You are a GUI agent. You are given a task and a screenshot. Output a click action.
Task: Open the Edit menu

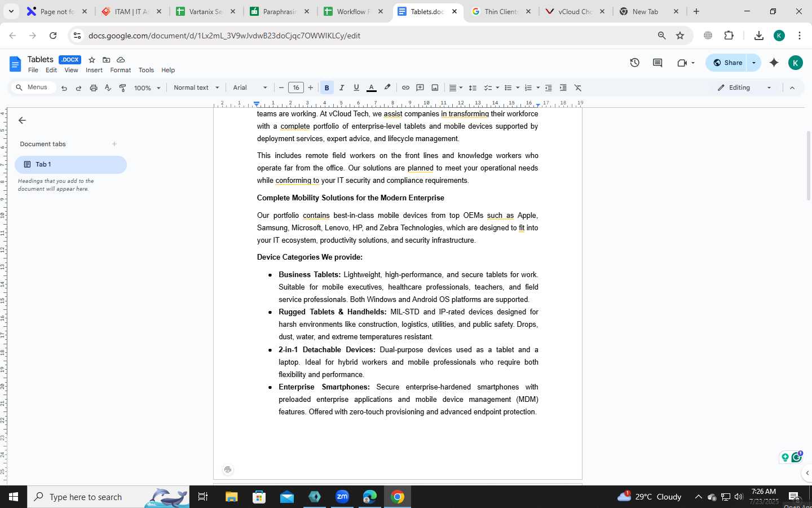coord(51,70)
